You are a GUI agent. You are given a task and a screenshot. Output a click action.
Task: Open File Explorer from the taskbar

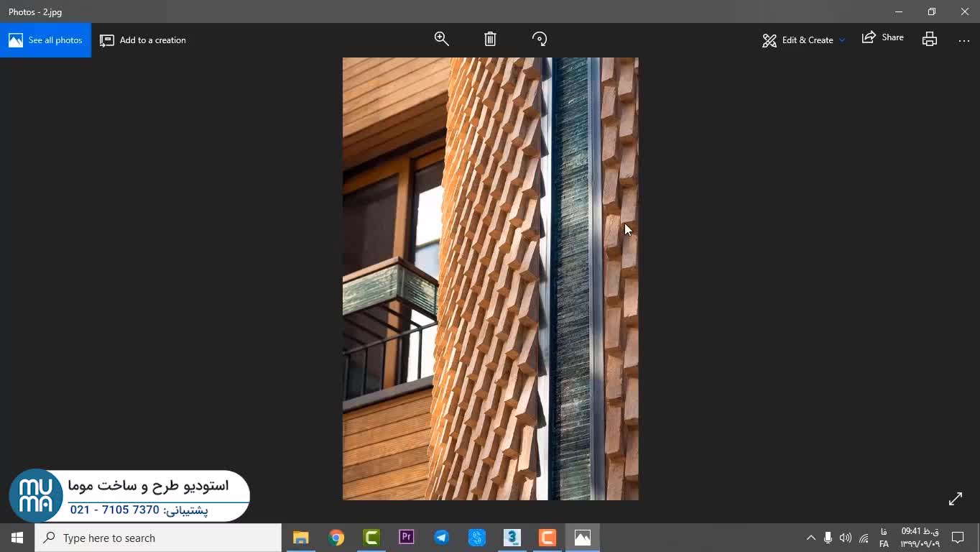click(300, 538)
